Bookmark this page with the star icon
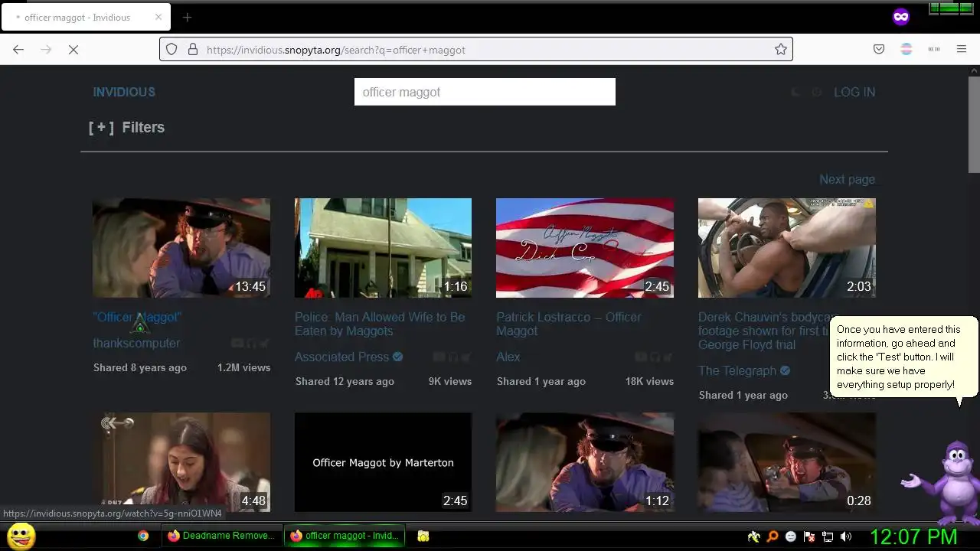980x551 pixels. tap(780, 49)
